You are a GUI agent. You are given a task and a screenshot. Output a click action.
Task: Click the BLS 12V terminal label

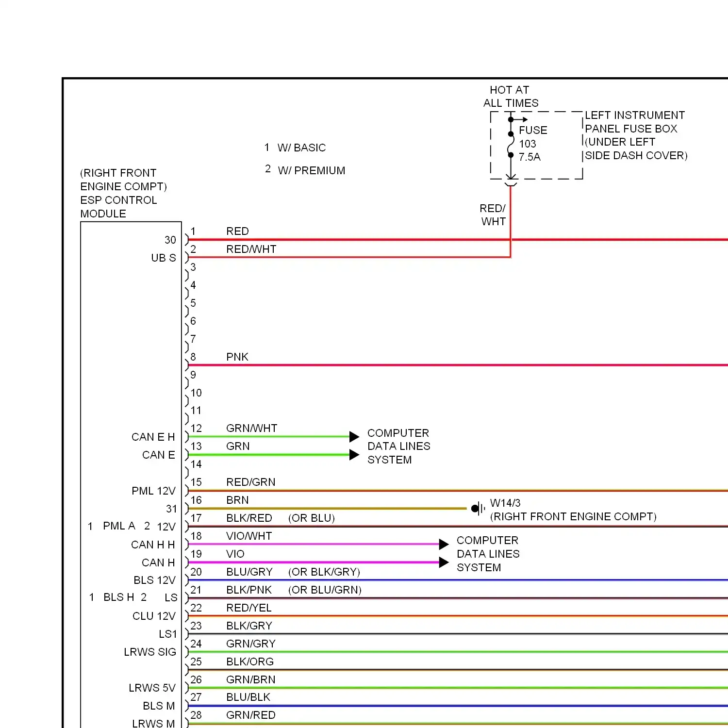point(154,580)
